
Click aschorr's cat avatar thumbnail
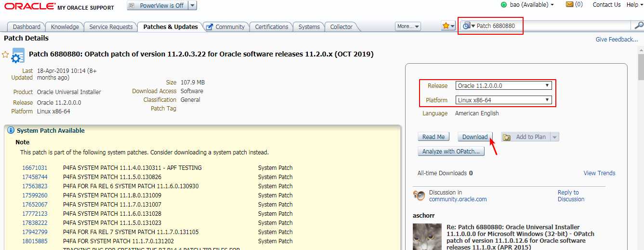pyautogui.click(x=427, y=236)
